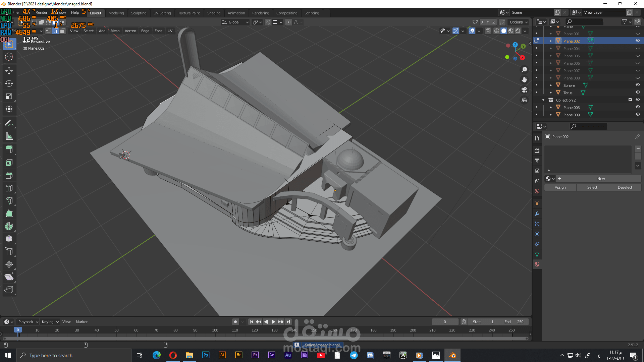The width and height of the screenshot is (644, 362).
Task: Select the Loop Cut tool
Action: [x=9, y=188]
